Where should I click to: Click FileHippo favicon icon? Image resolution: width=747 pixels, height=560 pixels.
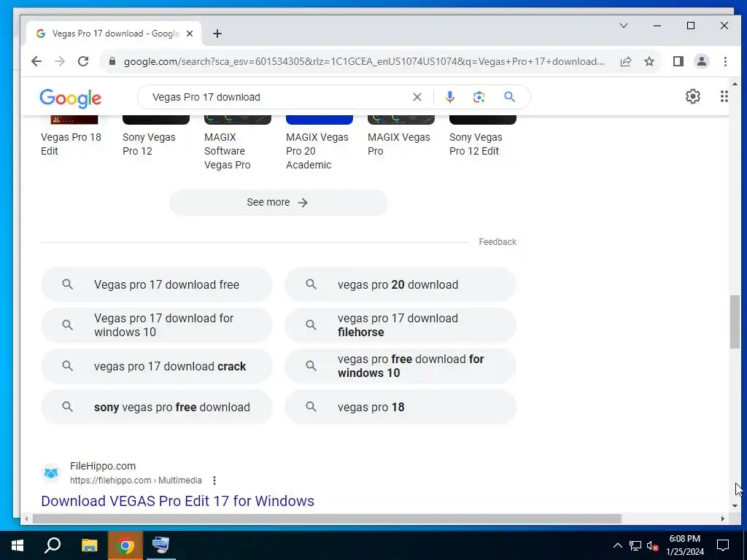tap(51, 472)
